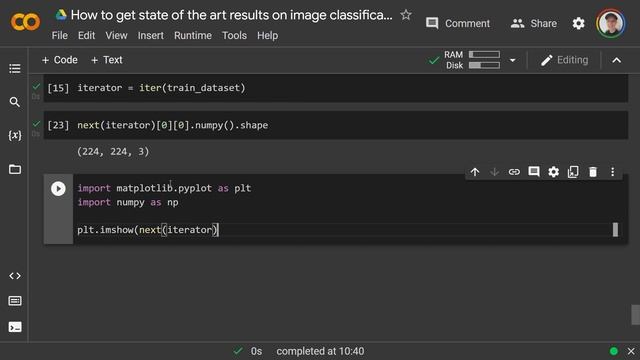Open the Insert menu

pyautogui.click(x=151, y=36)
